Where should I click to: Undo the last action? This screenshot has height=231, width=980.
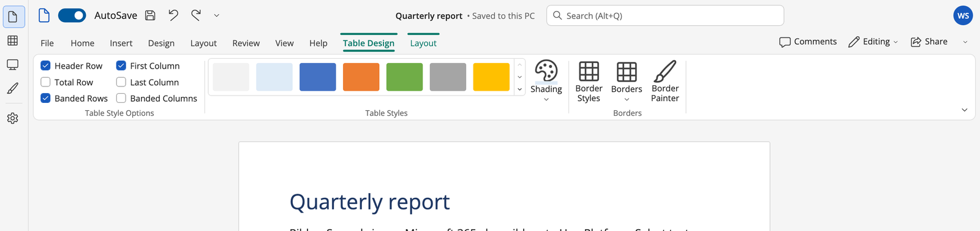click(x=173, y=15)
